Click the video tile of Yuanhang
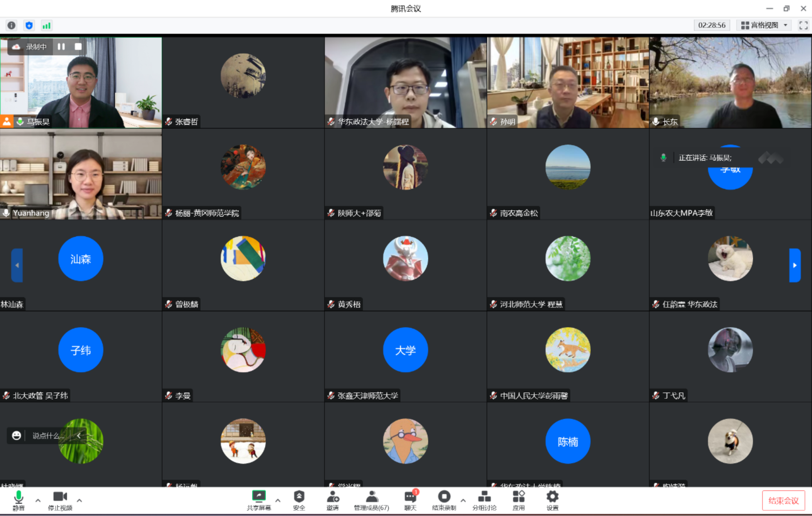Viewport: 812px width, 516px height. click(81, 174)
